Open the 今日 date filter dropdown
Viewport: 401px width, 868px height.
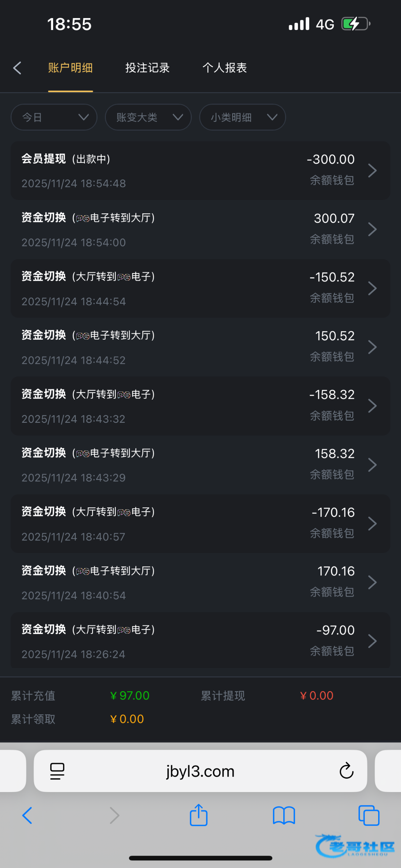(x=54, y=117)
